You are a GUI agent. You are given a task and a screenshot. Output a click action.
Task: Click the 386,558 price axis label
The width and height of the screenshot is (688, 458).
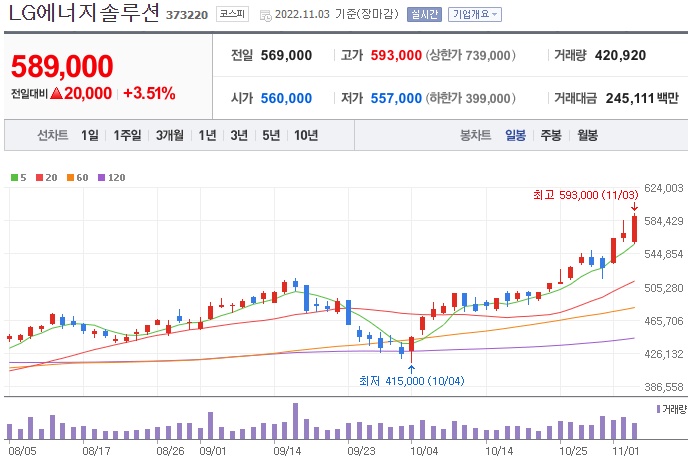click(663, 387)
